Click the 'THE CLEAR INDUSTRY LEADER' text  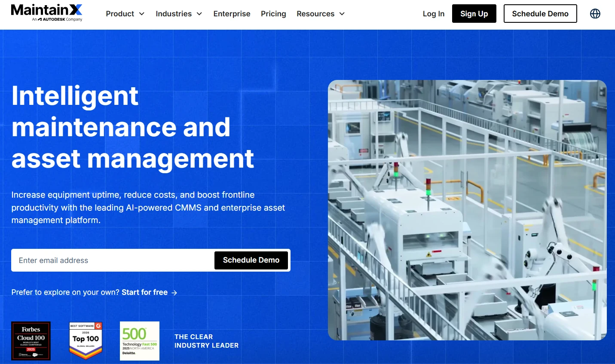(206, 341)
